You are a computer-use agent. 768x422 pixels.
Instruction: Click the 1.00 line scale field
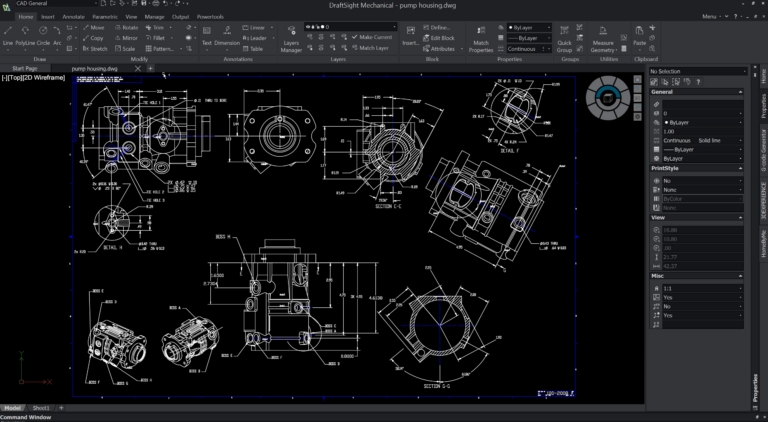tap(702, 132)
